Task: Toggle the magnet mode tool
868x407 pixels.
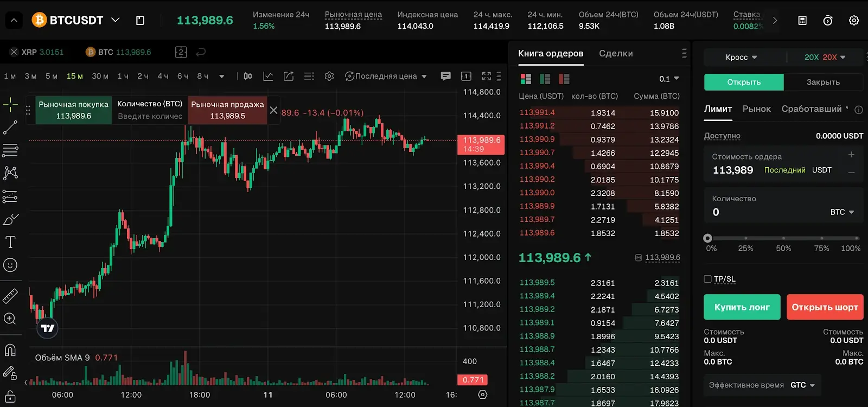Action: coord(10,350)
